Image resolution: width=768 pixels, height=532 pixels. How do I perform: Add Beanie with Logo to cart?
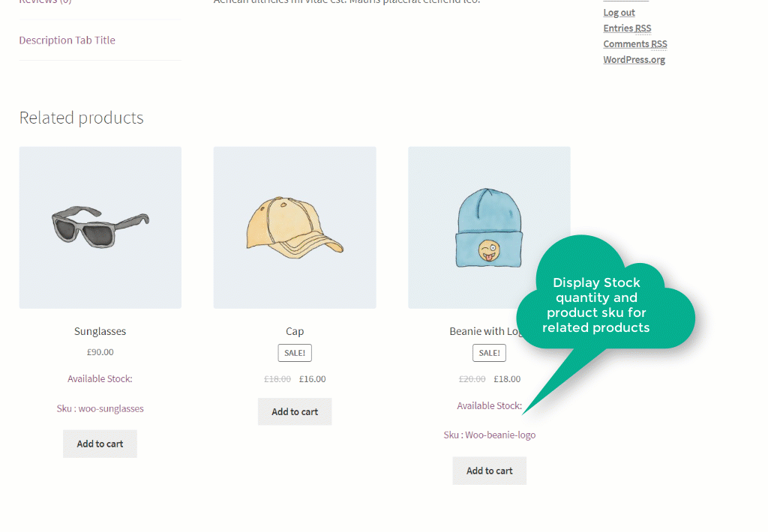coord(489,471)
